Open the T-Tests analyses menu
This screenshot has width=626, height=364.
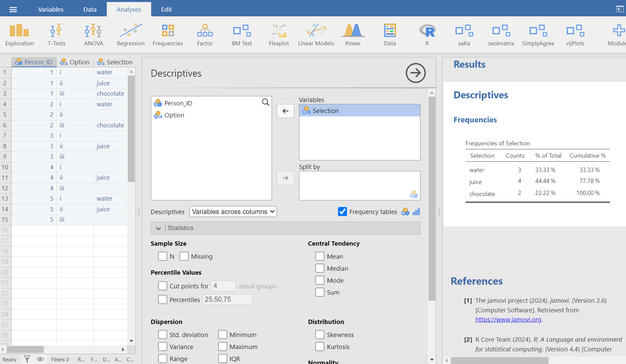[57, 35]
